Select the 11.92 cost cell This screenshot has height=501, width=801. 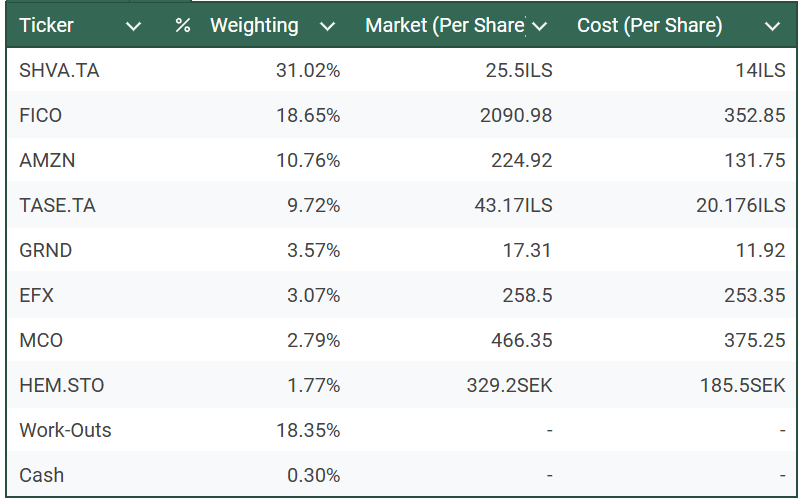[x=761, y=250]
